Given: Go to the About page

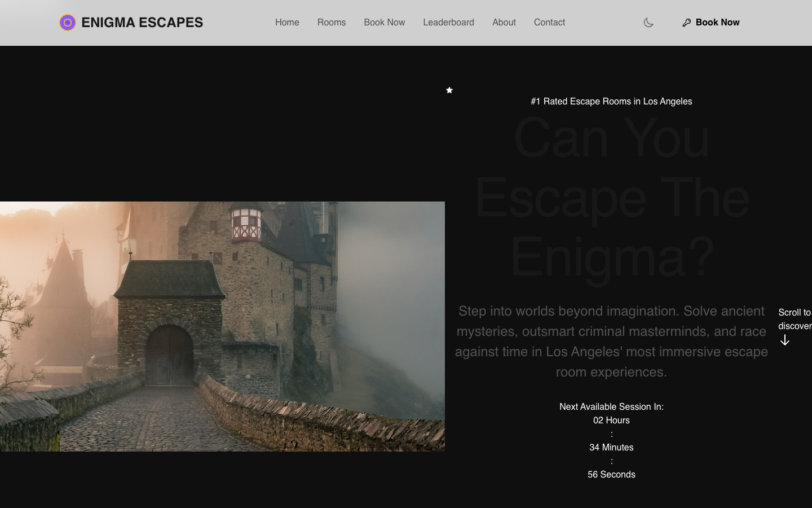Looking at the screenshot, I should tap(504, 23).
